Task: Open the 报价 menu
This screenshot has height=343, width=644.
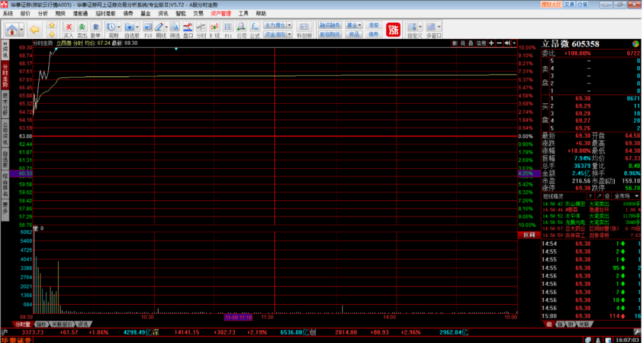Action: 26,14
